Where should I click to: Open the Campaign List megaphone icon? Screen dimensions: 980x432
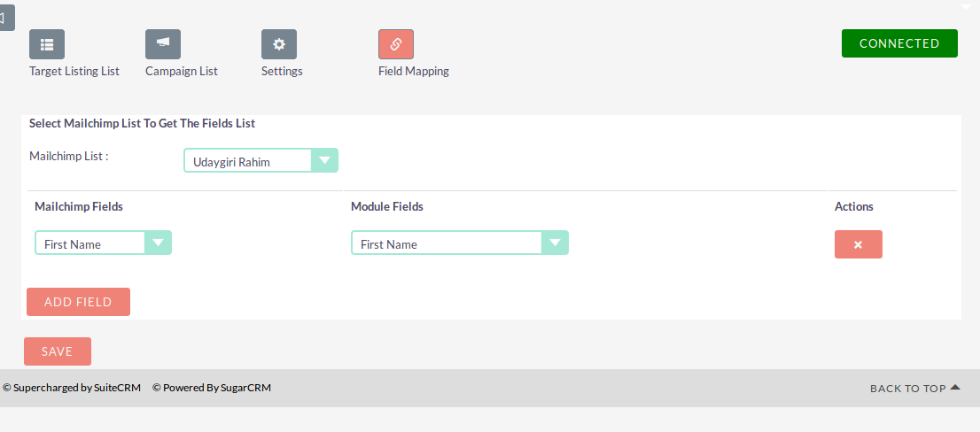(x=163, y=44)
